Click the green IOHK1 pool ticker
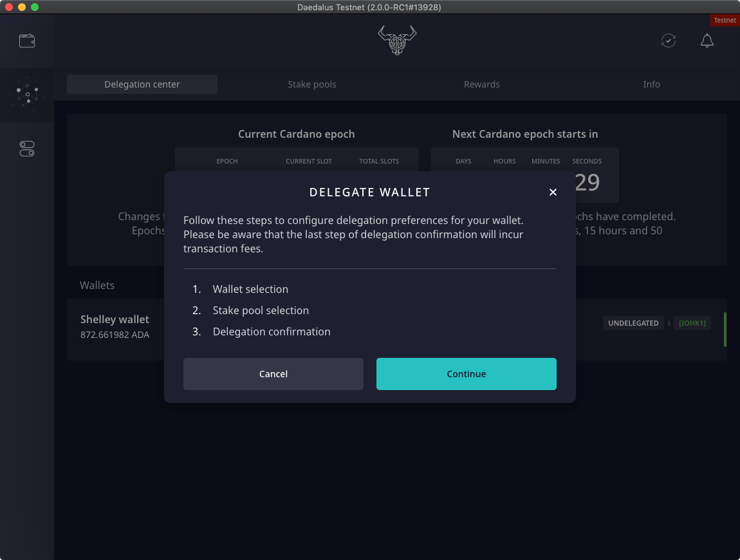The height and width of the screenshot is (560, 740). tap(692, 323)
